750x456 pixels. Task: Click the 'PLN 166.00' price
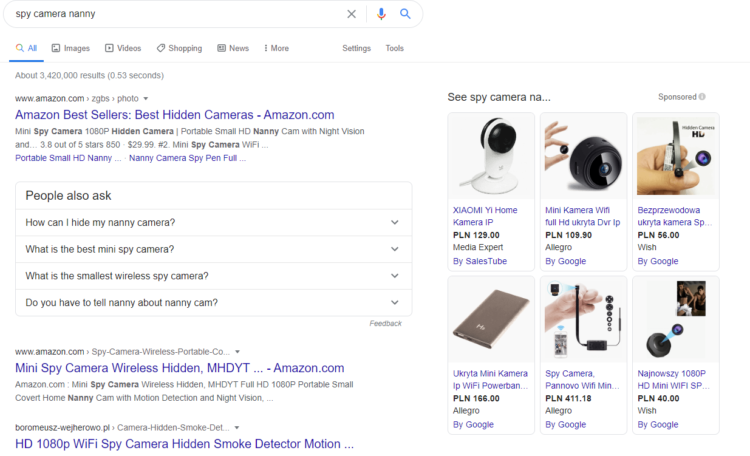pyautogui.click(x=476, y=399)
